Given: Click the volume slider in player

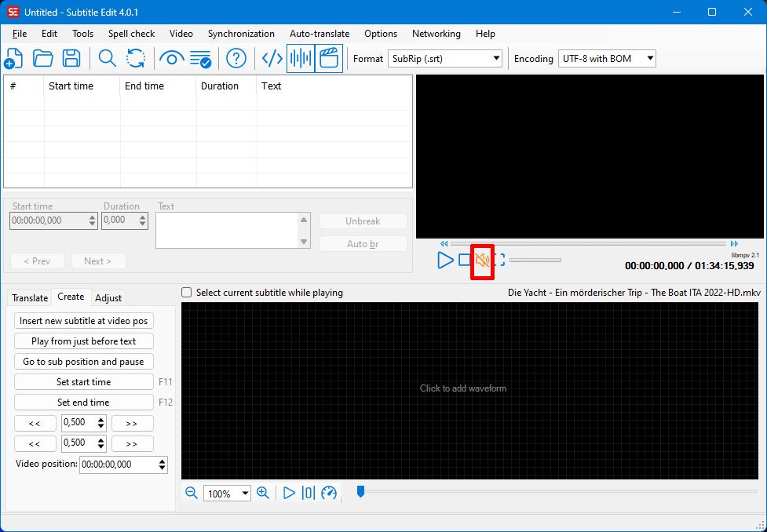Looking at the screenshot, I should pos(535,261).
